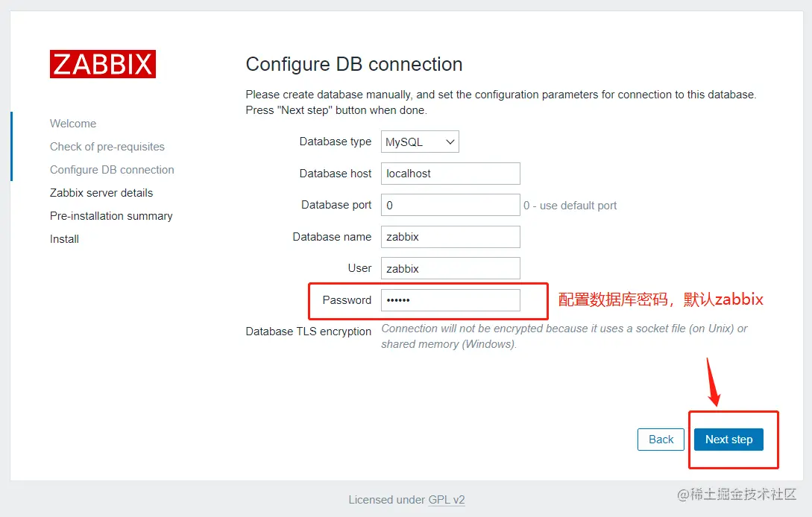The height and width of the screenshot is (517, 812).
Task: Proceed with the Next step button
Action: click(x=728, y=440)
